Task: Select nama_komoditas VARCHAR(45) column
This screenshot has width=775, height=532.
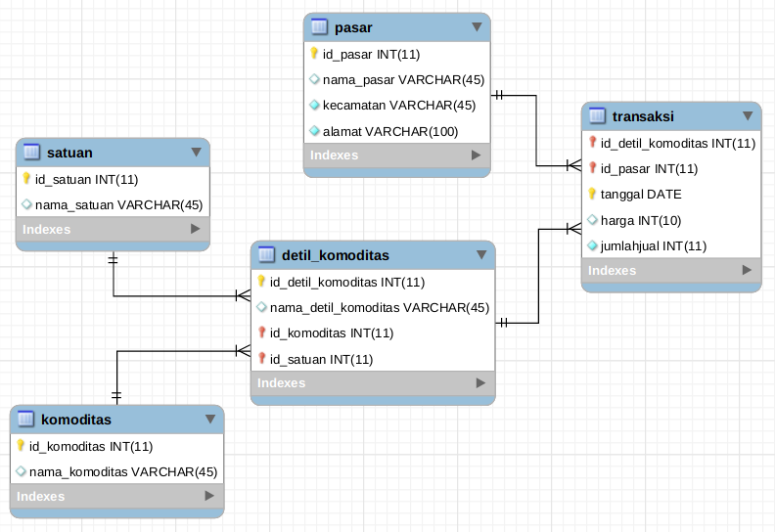Action: pos(122,471)
